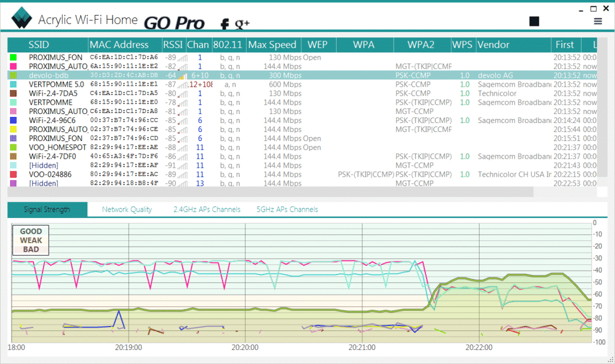The height and width of the screenshot is (364, 615).
Task: Click the signal bars icon for WiFi-2.4-7DF0
Action: (x=182, y=157)
